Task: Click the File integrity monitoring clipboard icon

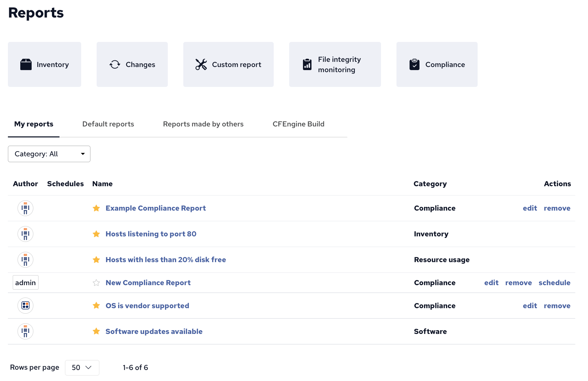Action: coord(307,64)
